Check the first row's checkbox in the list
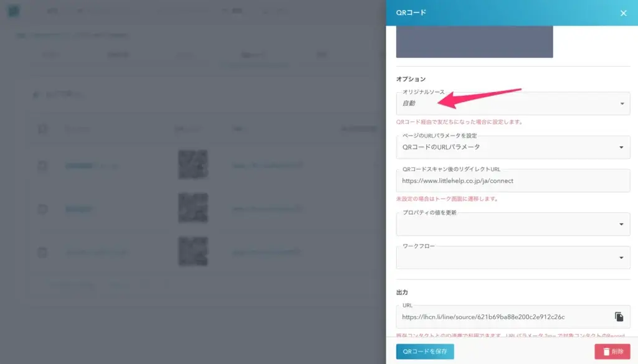The width and height of the screenshot is (638, 364). point(42,166)
